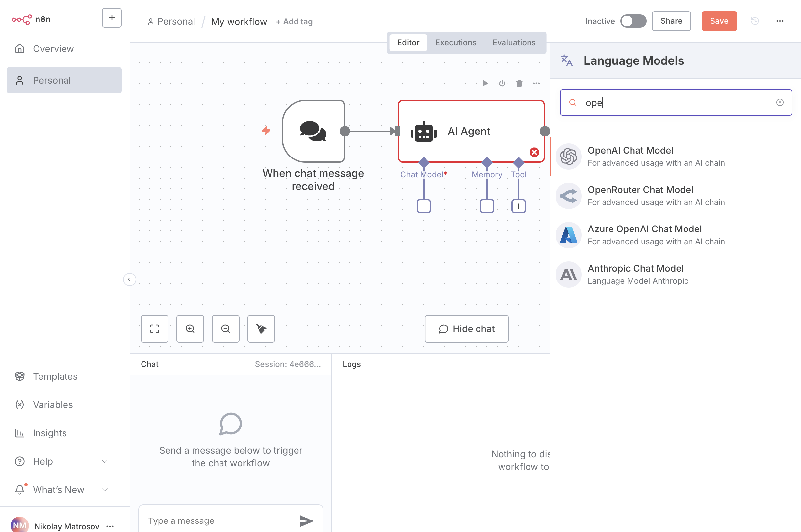Open Overview in the sidebar

point(64,49)
